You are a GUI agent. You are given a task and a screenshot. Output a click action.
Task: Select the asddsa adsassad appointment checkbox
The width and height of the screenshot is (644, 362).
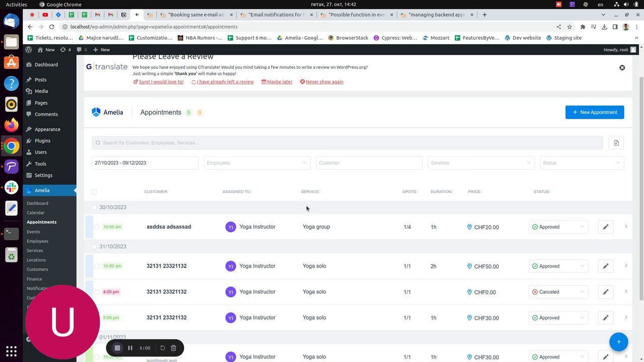pyautogui.click(x=97, y=227)
